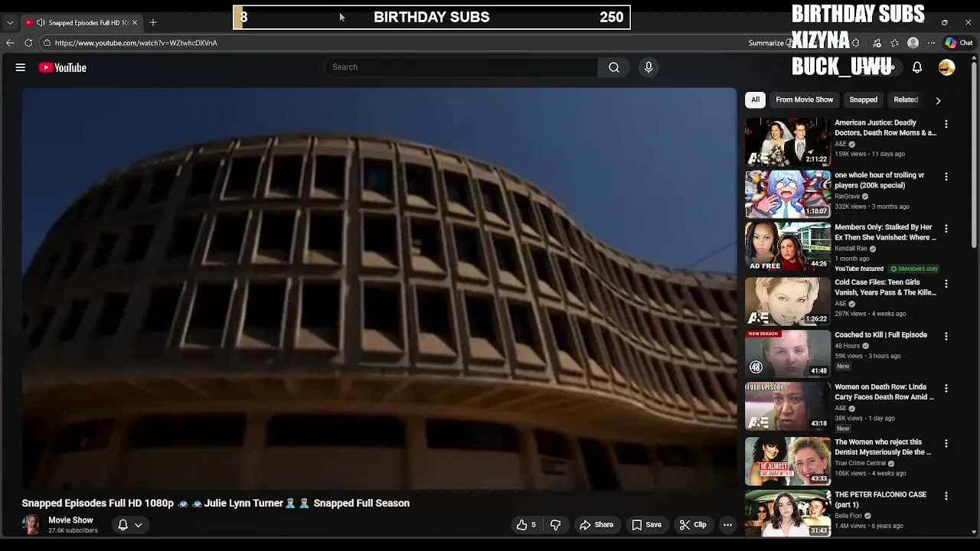Open options for trolling vr players video

pyautogui.click(x=946, y=177)
